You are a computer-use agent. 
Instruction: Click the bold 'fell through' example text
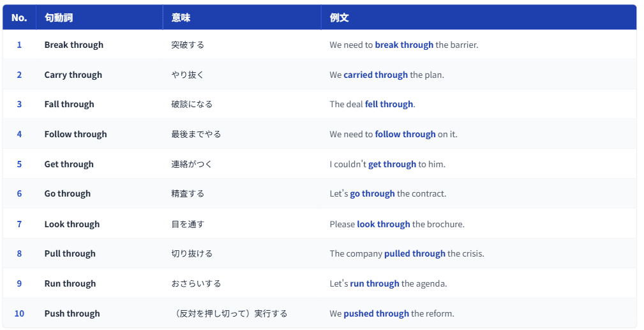[389, 105]
